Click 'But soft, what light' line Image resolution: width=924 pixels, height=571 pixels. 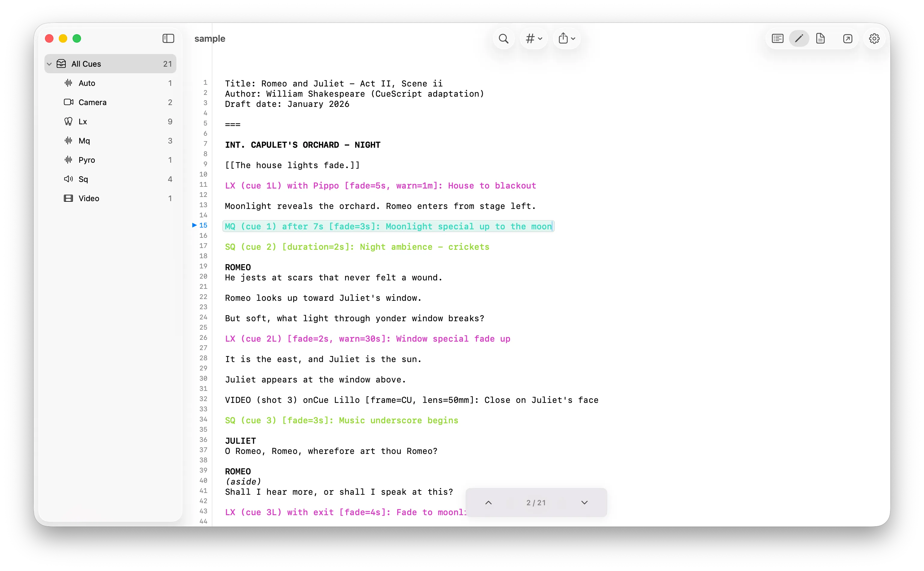pos(354,318)
